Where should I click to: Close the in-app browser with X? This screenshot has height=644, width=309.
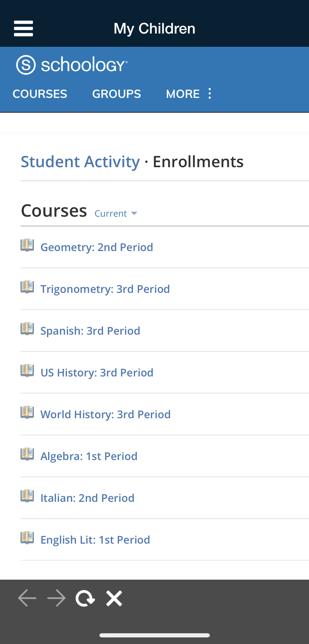pos(114,598)
